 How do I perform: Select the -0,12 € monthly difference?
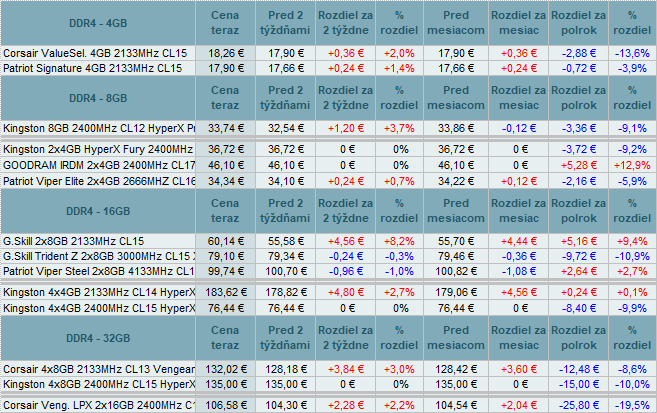tap(519, 128)
